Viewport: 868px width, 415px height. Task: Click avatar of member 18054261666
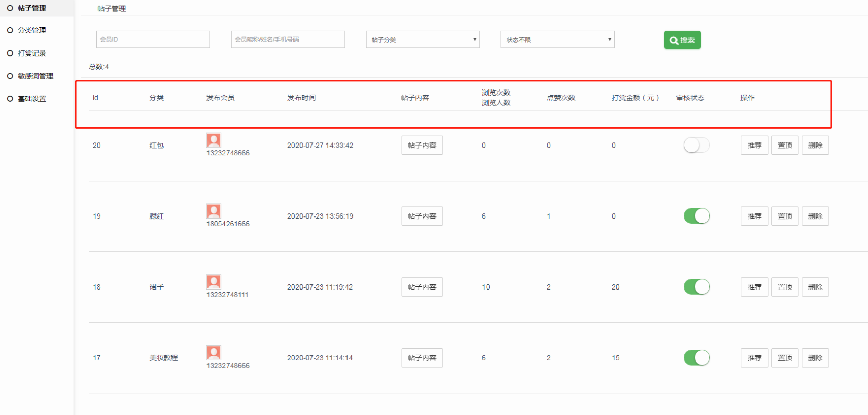[x=214, y=211]
